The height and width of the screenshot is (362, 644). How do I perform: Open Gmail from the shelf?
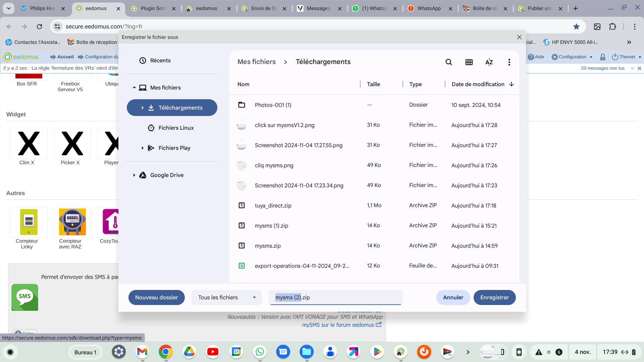click(x=142, y=352)
